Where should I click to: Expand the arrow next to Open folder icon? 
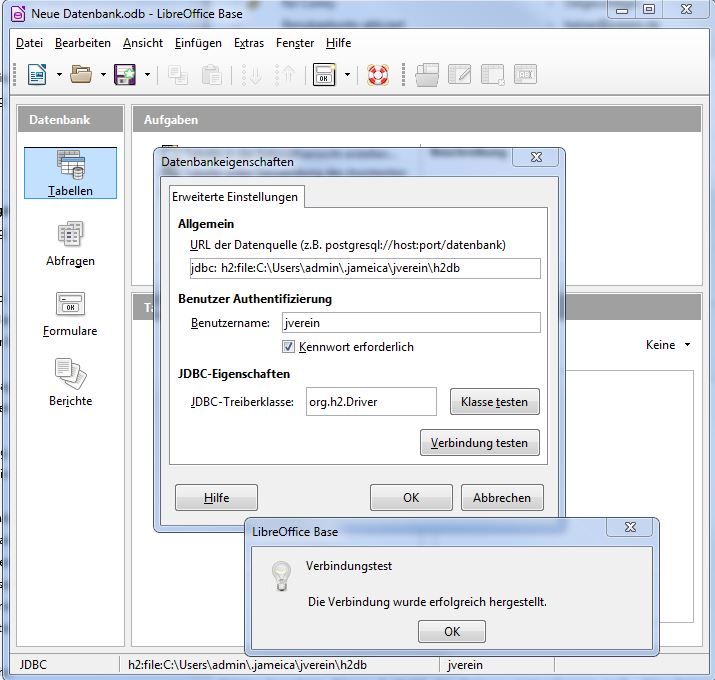(103, 74)
